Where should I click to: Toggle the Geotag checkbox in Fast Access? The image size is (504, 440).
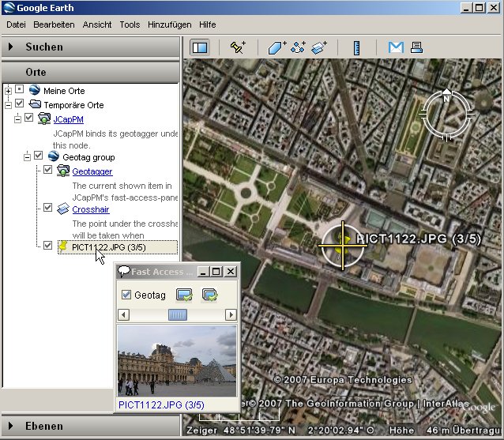126,295
